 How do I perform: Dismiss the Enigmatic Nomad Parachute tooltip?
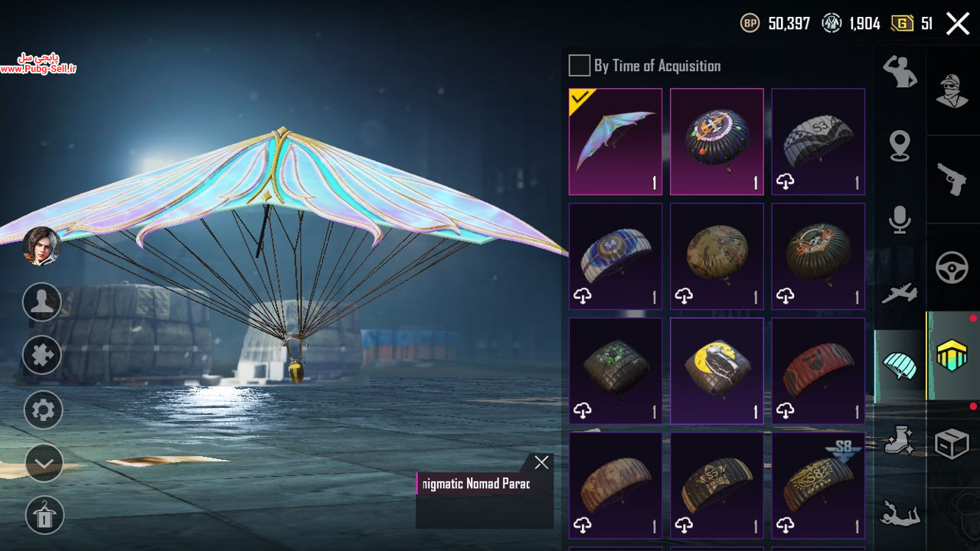541,462
